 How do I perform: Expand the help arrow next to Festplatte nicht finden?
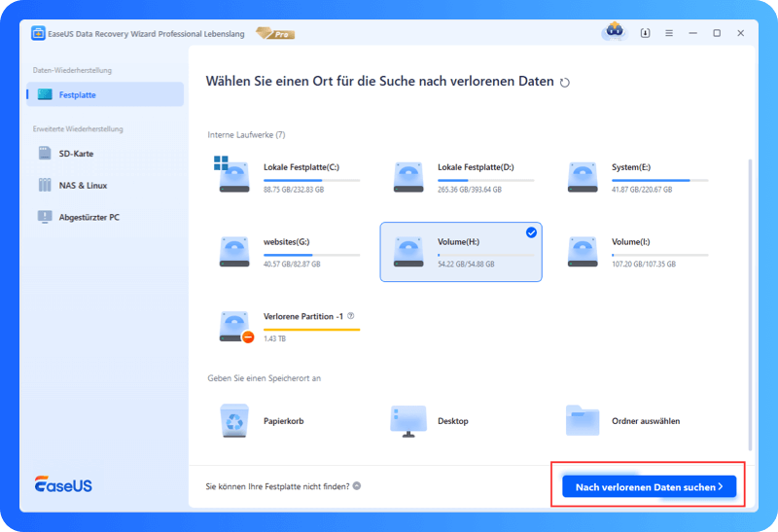point(357,485)
